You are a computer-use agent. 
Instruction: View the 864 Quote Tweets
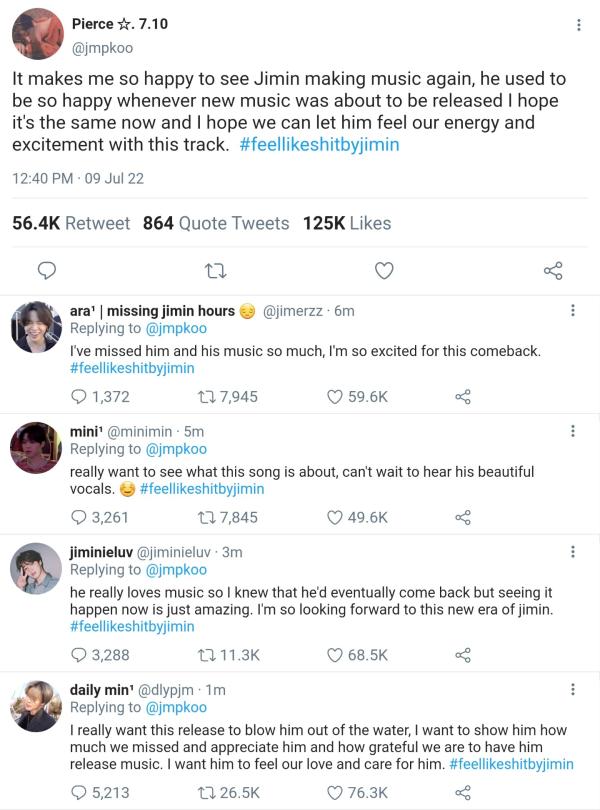[x=216, y=223]
